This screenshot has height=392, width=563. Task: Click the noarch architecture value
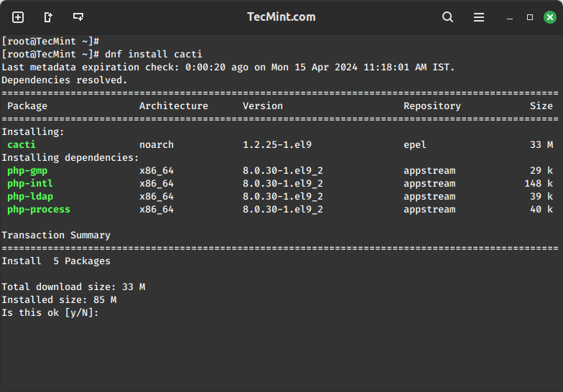157,145
